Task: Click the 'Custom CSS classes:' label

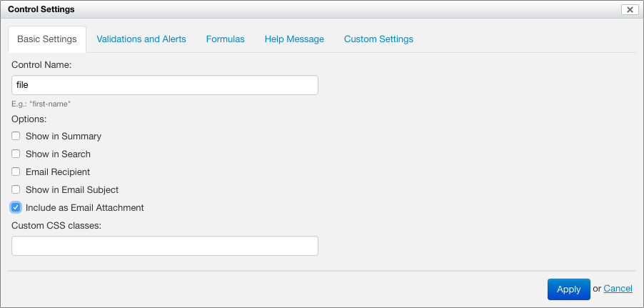Action: [57, 226]
